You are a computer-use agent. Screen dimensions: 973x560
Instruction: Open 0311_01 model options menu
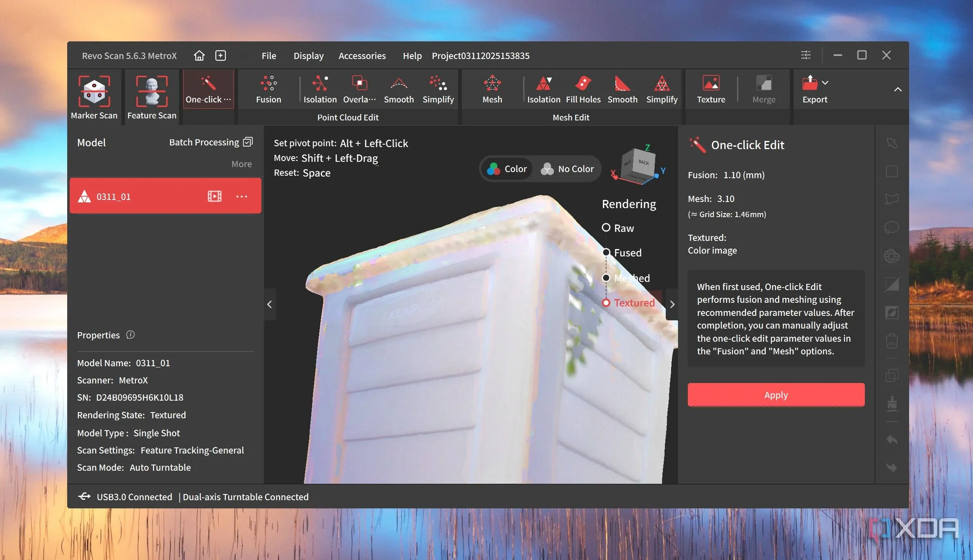[x=242, y=196]
